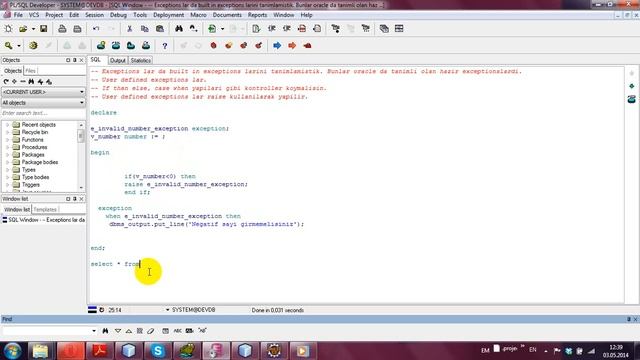Screen dimensions: 640x360
Task: Click the red left arrow icon
Action: [x=307, y=45]
